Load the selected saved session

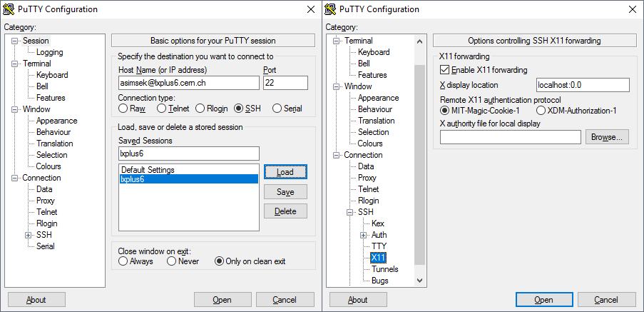tap(285, 172)
